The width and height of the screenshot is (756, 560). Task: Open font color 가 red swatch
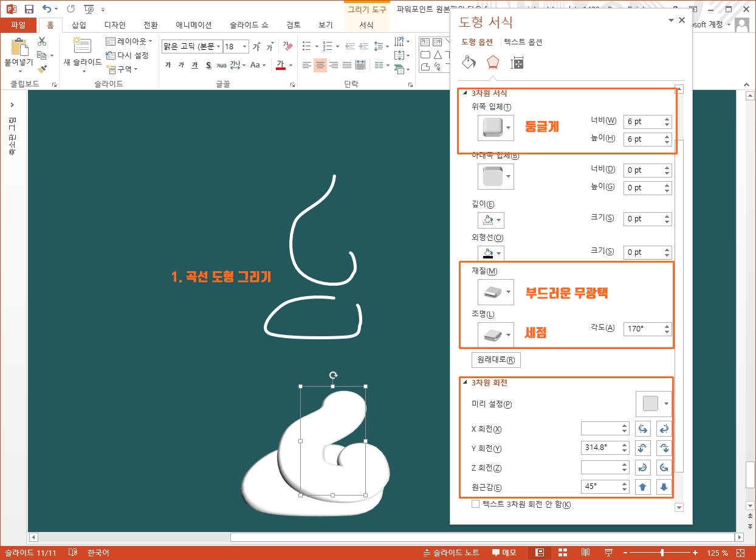pyautogui.click(x=281, y=65)
